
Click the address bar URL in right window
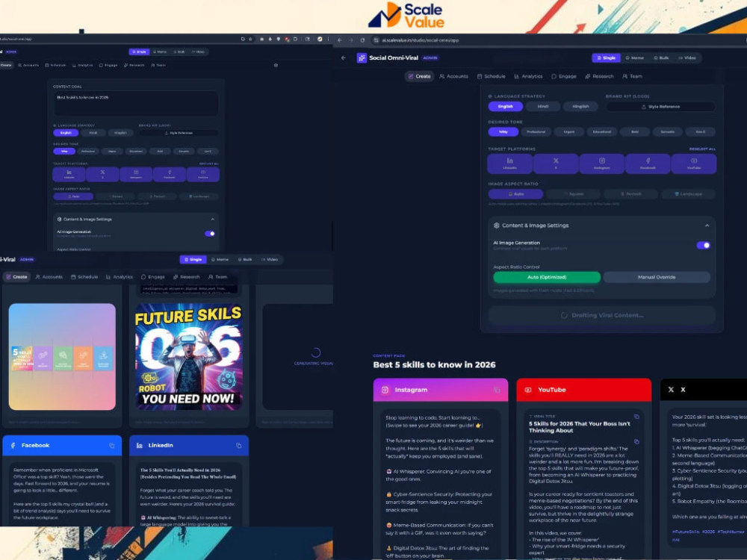click(420, 40)
